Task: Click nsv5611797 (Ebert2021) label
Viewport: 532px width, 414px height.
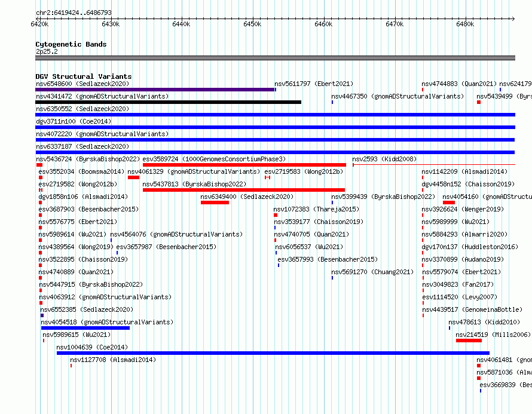Action: coord(314,84)
